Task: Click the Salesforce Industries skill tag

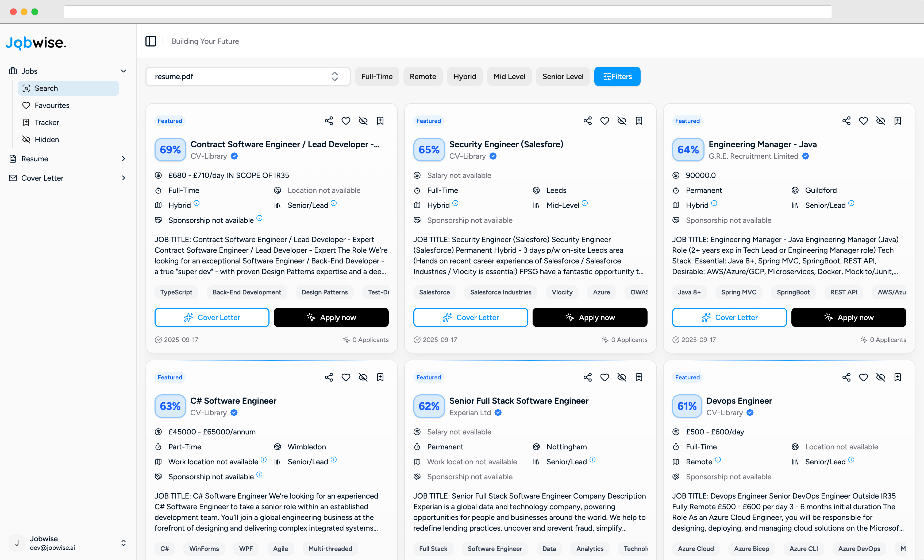Action: (x=500, y=292)
